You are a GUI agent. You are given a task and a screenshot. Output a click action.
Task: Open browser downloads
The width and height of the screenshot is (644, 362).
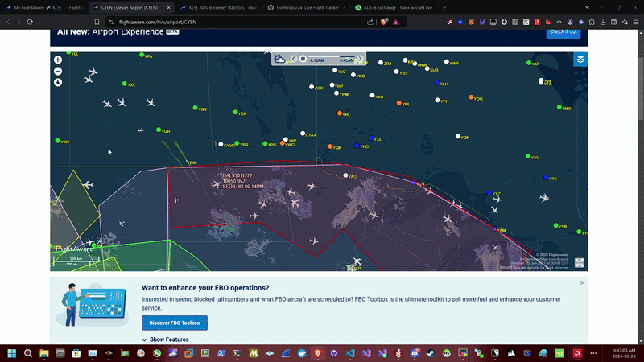[x=603, y=23]
